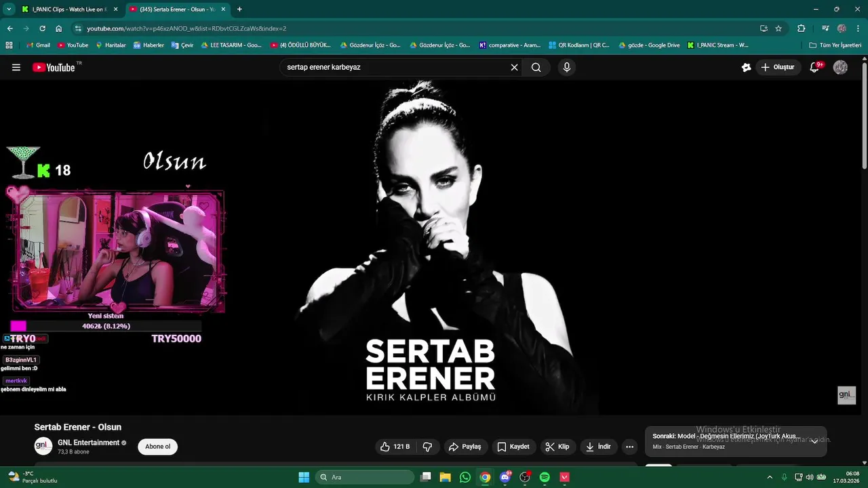Open ÖDÜLLÜ BÜYÜK bookmark

click(x=300, y=45)
